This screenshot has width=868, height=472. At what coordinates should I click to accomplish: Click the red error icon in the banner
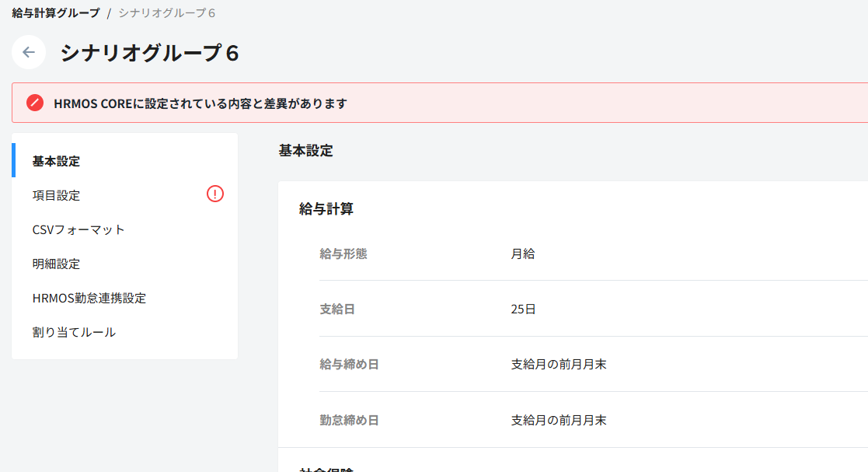[35, 103]
